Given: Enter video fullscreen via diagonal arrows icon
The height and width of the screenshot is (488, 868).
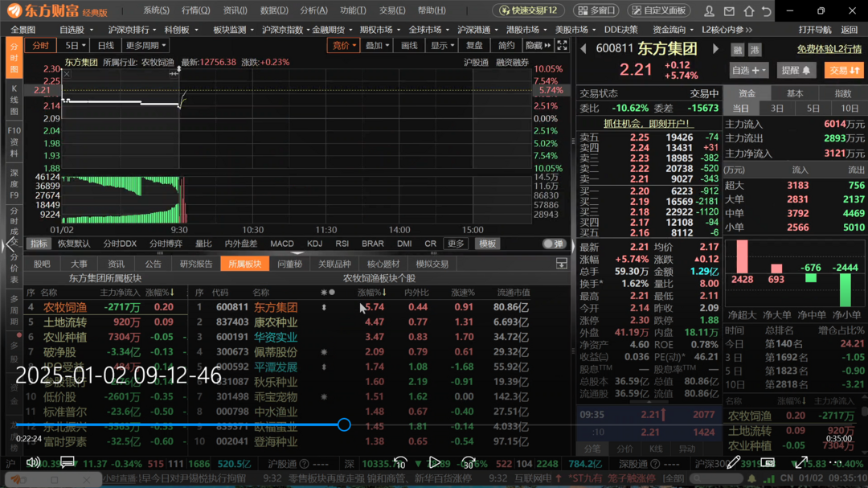Looking at the screenshot, I should point(801,462).
